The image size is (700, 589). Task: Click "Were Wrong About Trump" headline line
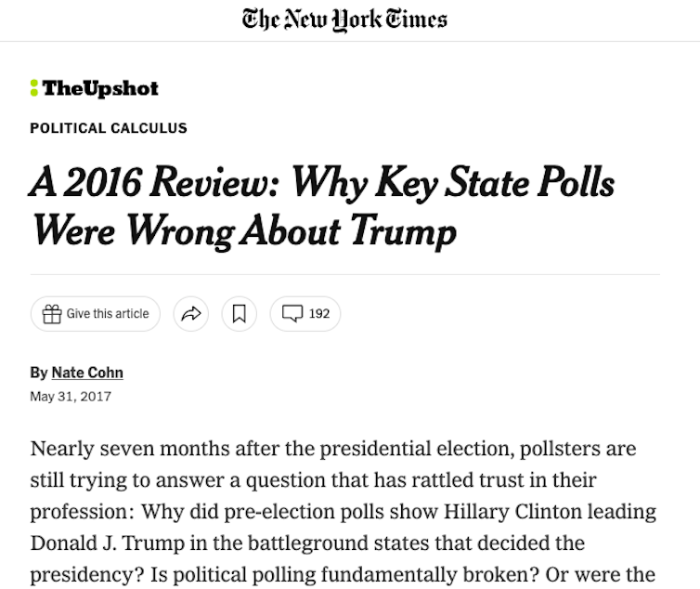point(243,230)
